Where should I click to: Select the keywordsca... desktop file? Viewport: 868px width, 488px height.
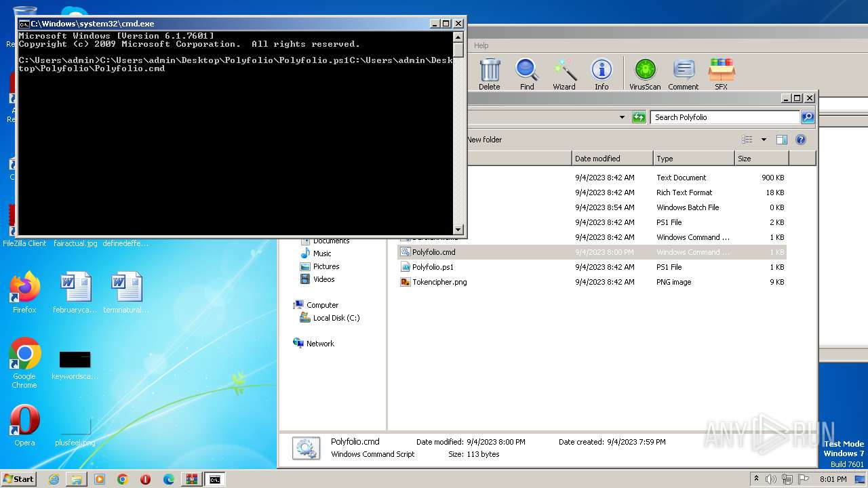tap(75, 365)
